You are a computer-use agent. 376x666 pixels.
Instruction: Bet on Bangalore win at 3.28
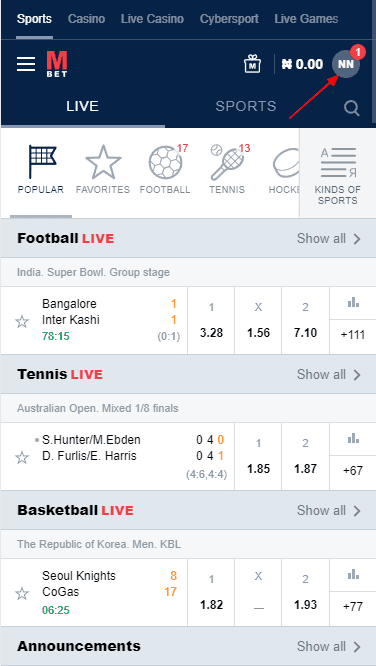pyautogui.click(x=211, y=321)
